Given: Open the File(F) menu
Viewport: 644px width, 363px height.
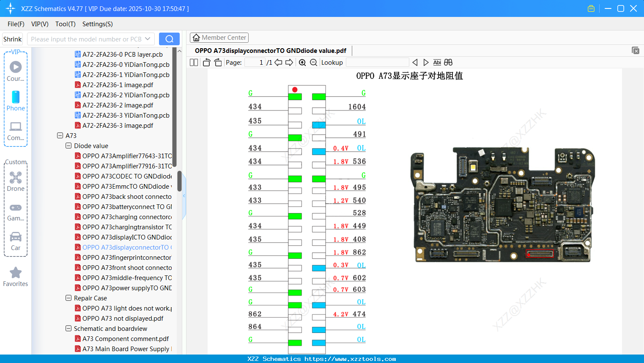Looking at the screenshot, I should pyautogui.click(x=16, y=24).
